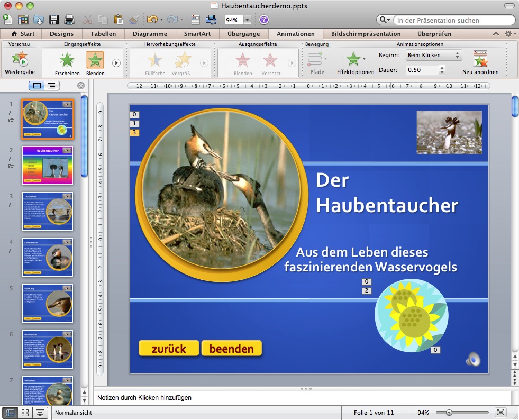Click the speaker sound icon on the slide
Image resolution: width=519 pixels, height=420 pixels.
pos(472,360)
